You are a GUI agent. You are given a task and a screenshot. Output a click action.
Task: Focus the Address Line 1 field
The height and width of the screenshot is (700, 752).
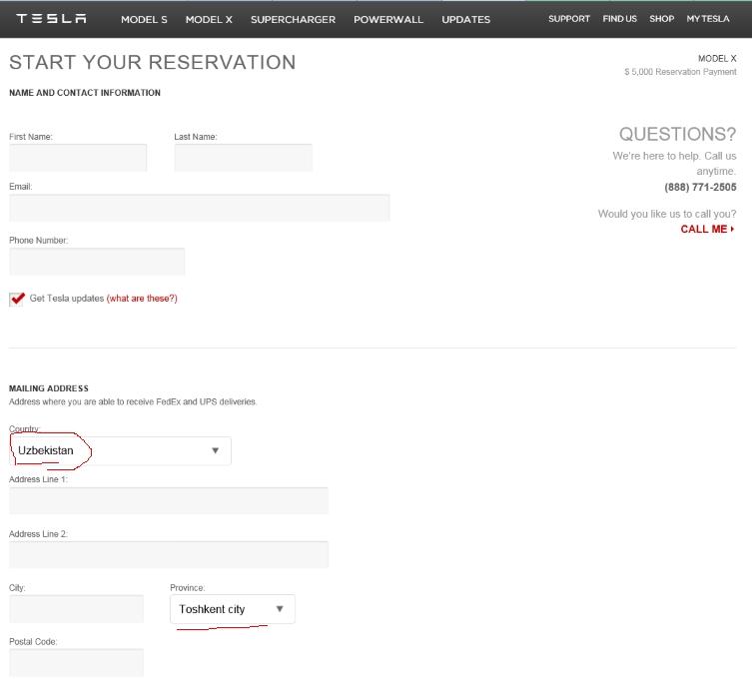pyautogui.click(x=169, y=501)
